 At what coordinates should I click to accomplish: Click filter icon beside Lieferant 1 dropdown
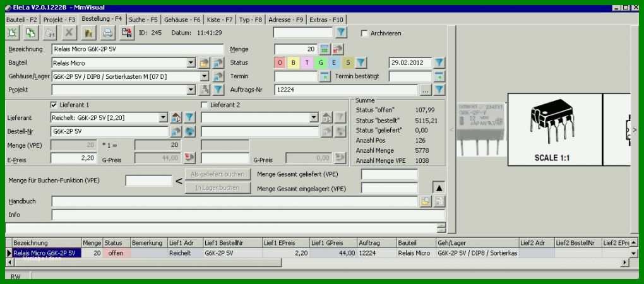tap(189, 118)
